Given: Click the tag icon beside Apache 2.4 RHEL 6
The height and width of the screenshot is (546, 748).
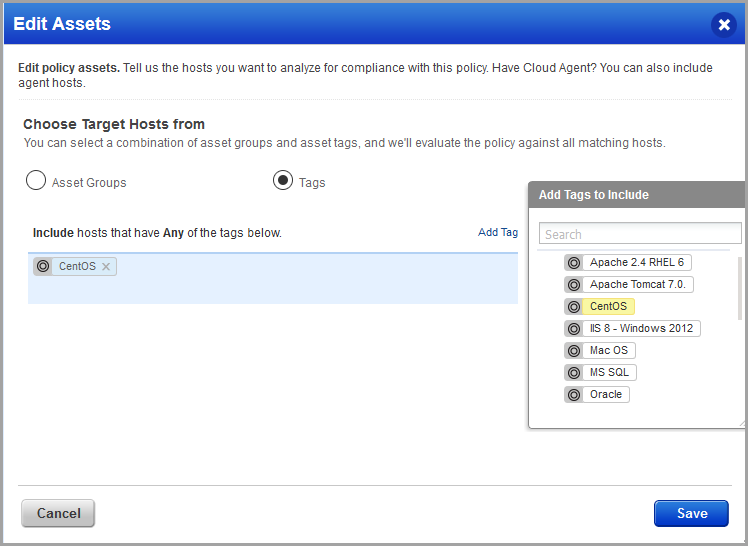Looking at the screenshot, I should click(x=574, y=263).
